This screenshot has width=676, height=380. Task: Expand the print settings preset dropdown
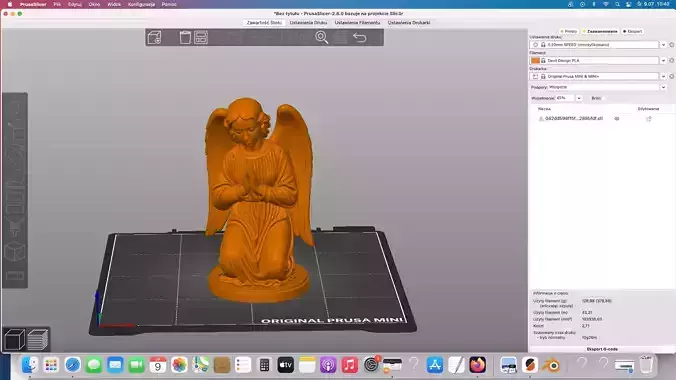[663, 45]
